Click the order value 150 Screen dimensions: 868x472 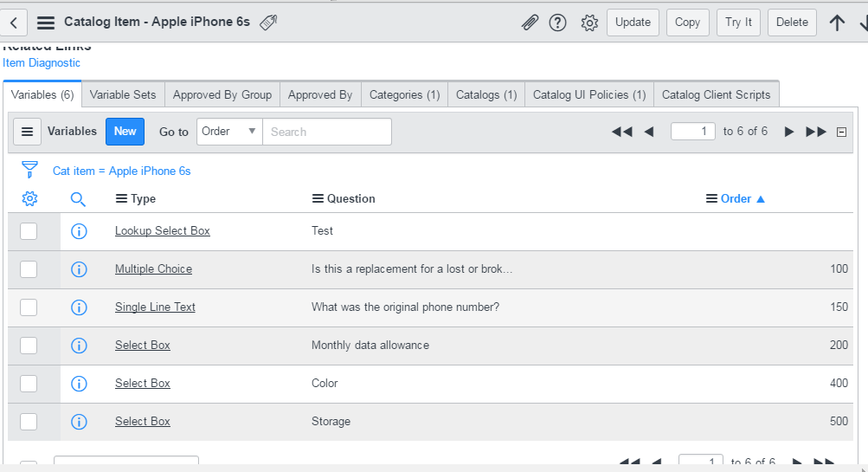[839, 307]
